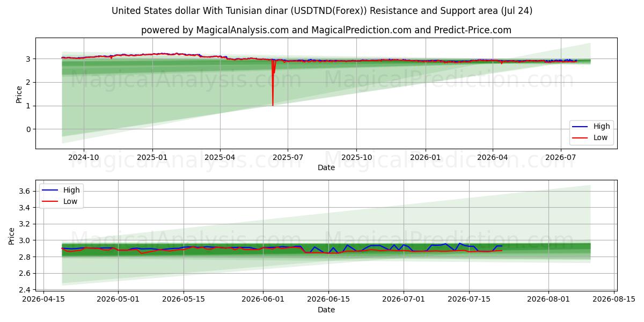Click the 2026-08-01 date tick label
The image size is (644, 322).
548,300
